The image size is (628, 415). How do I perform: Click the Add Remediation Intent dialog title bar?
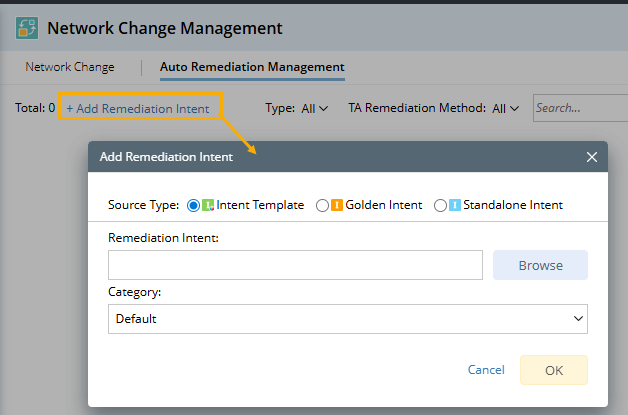330,157
